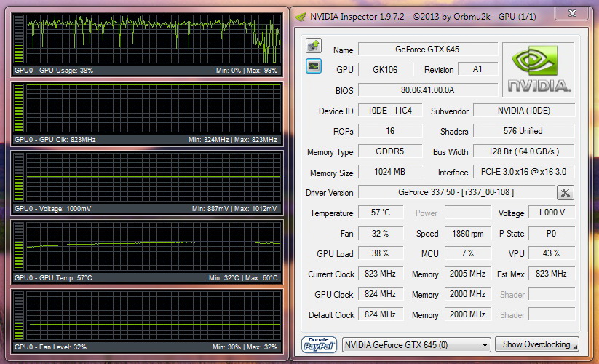The width and height of the screenshot is (599, 364).
Task: Click text 'Min: 32°C | Max: 60°C'
Action: (243, 277)
